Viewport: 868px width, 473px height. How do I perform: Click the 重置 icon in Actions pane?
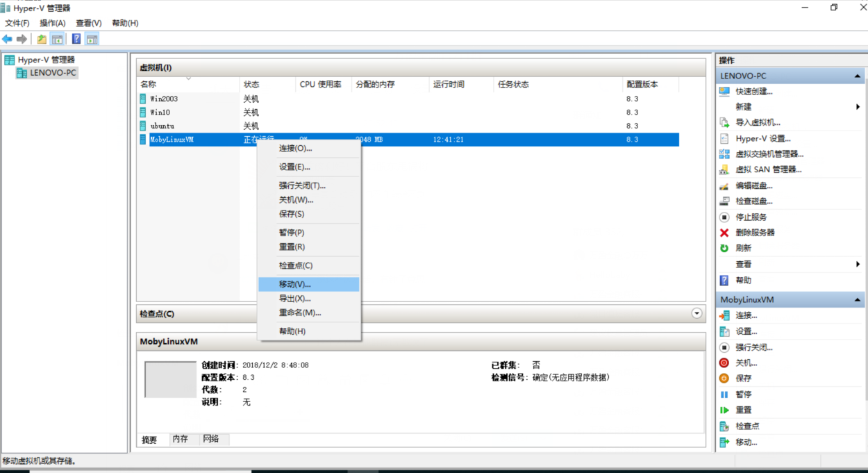click(x=724, y=410)
